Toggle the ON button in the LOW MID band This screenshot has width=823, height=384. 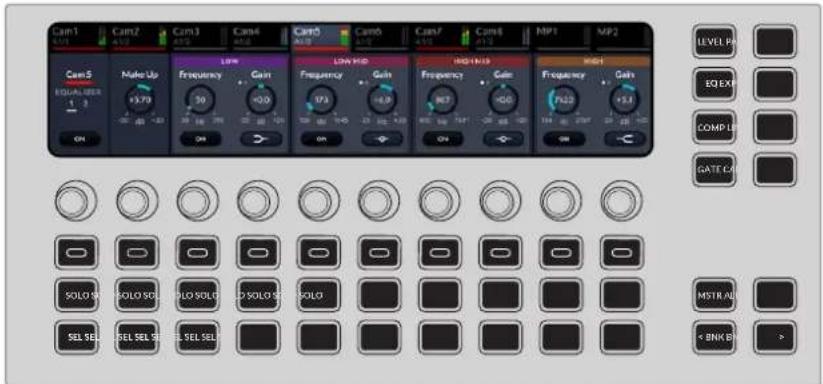(x=321, y=139)
